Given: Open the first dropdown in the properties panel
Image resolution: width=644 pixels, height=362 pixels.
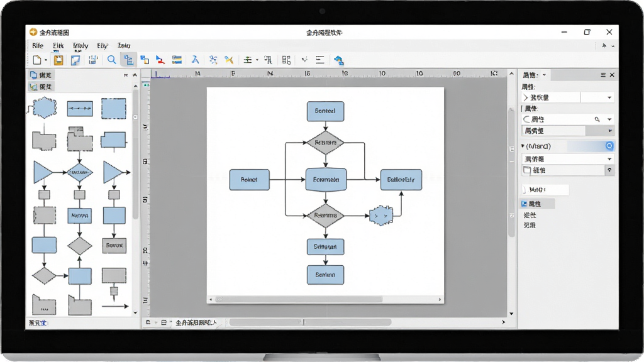Looking at the screenshot, I should tap(609, 97).
